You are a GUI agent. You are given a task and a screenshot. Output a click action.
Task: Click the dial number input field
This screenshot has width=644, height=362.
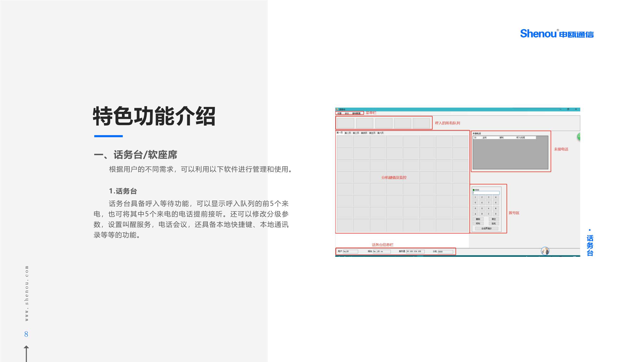486,193
